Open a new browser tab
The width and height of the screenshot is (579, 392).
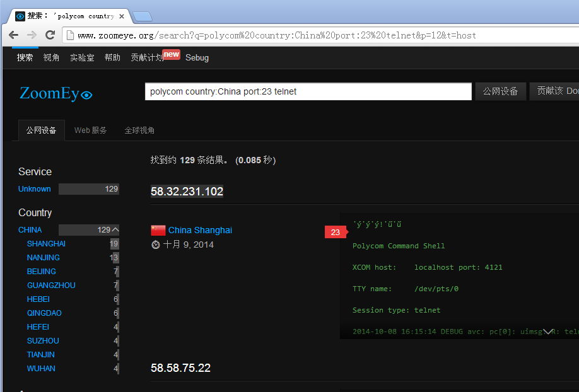point(142,16)
